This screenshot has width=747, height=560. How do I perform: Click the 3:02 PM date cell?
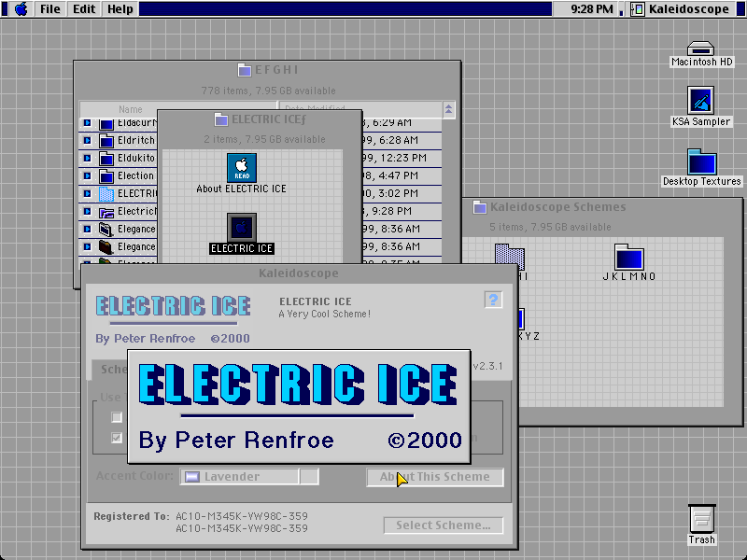[390, 193]
